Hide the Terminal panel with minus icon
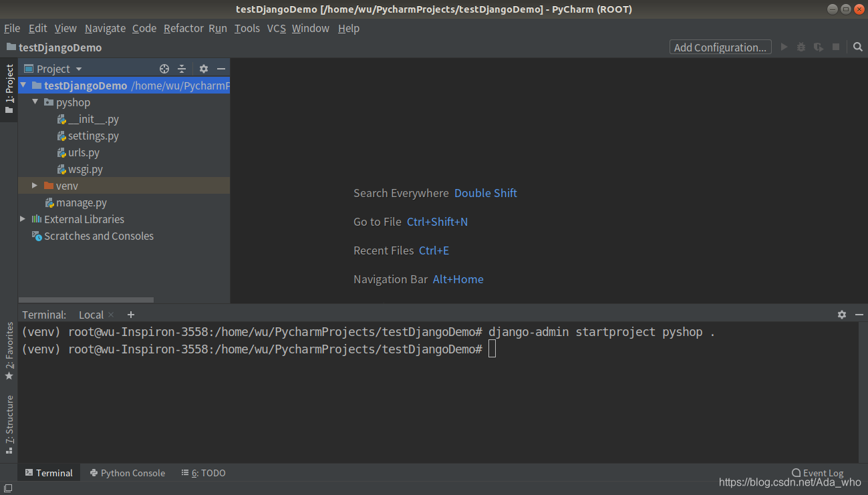Image resolution: width=868 pixels, height=495 pixels. (858, 315)
